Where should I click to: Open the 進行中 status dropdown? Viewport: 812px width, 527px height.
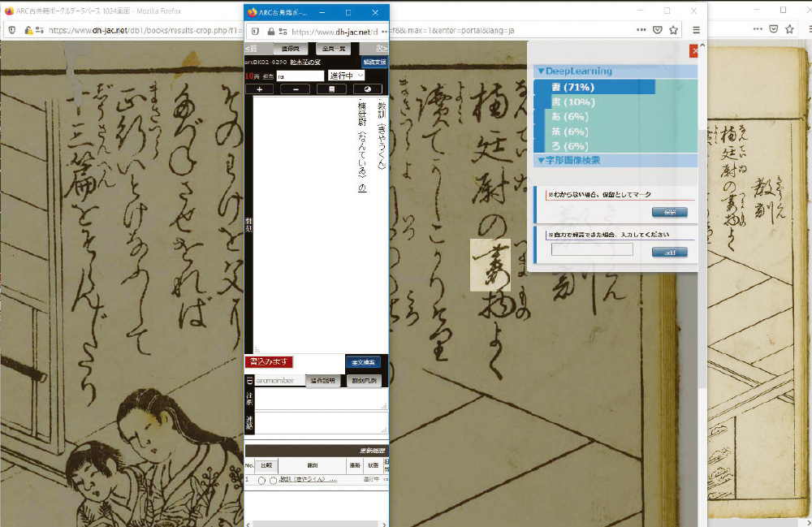coord(347,76)
